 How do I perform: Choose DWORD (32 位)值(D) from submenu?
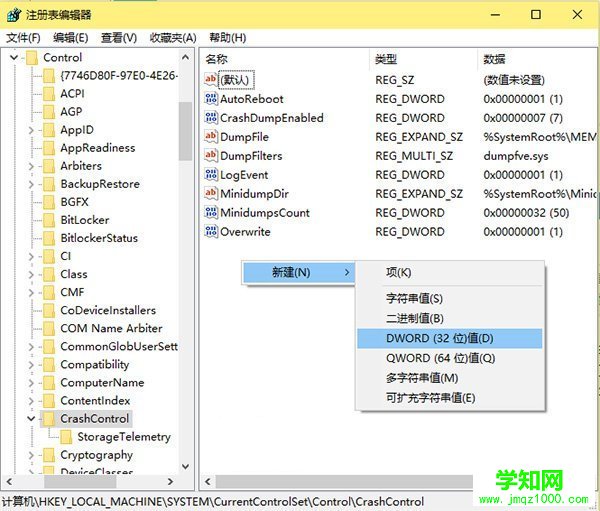pyautogui.click(x=450, y=338)
